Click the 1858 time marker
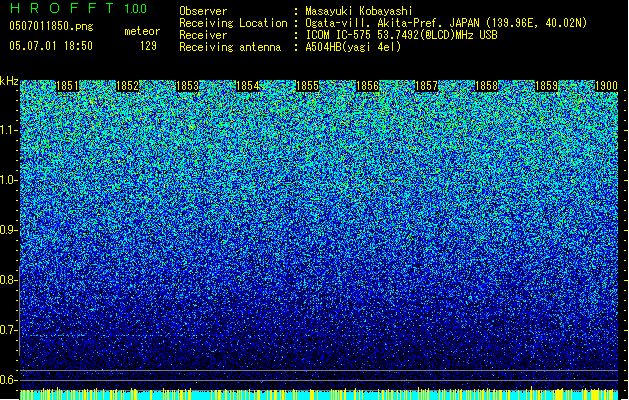This screenshot has width=629, height=400. (487, 86)
